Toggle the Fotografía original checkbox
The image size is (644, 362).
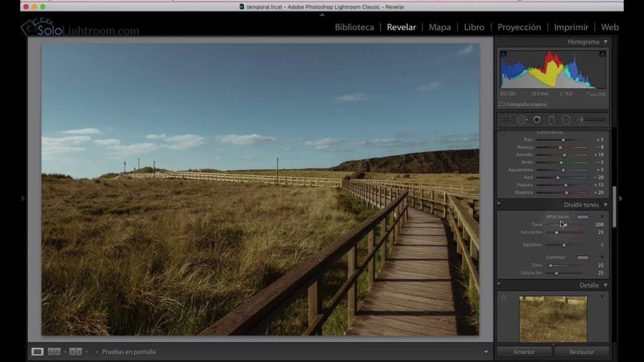[x=503, y=104]
